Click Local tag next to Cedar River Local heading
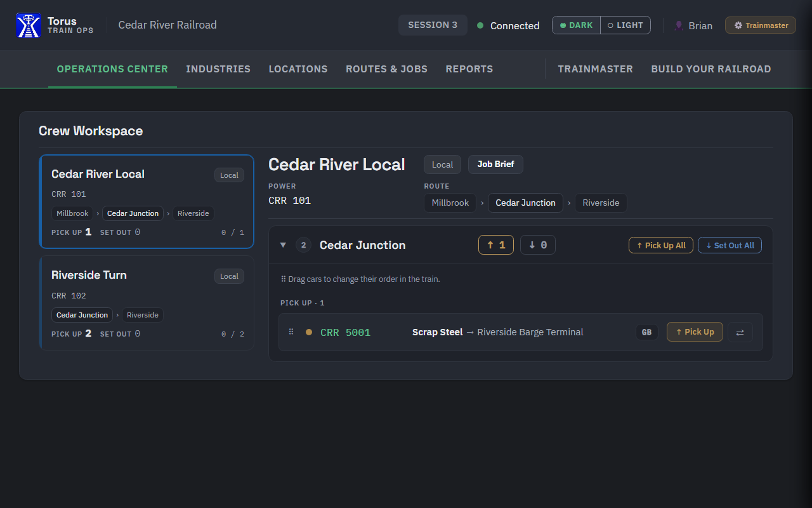Viewport: 812px width, 508px height. tap(442, 164)
